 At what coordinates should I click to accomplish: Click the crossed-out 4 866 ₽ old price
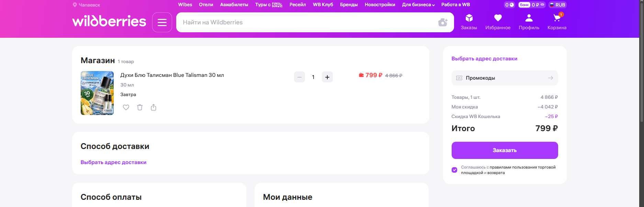(x=394, y=76)
